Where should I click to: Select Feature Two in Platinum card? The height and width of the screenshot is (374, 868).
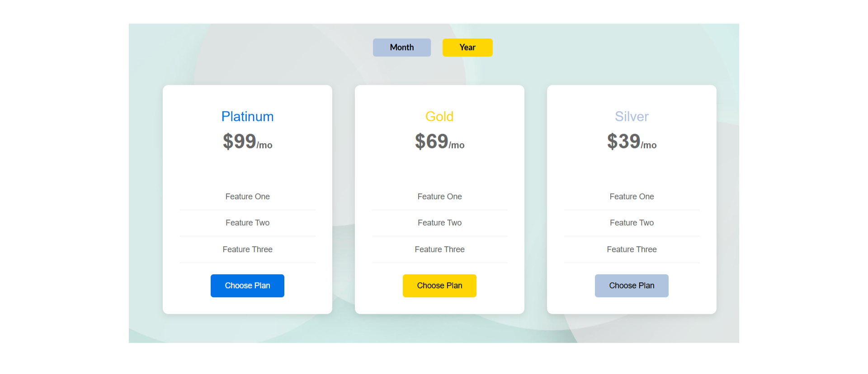[247, 223]
